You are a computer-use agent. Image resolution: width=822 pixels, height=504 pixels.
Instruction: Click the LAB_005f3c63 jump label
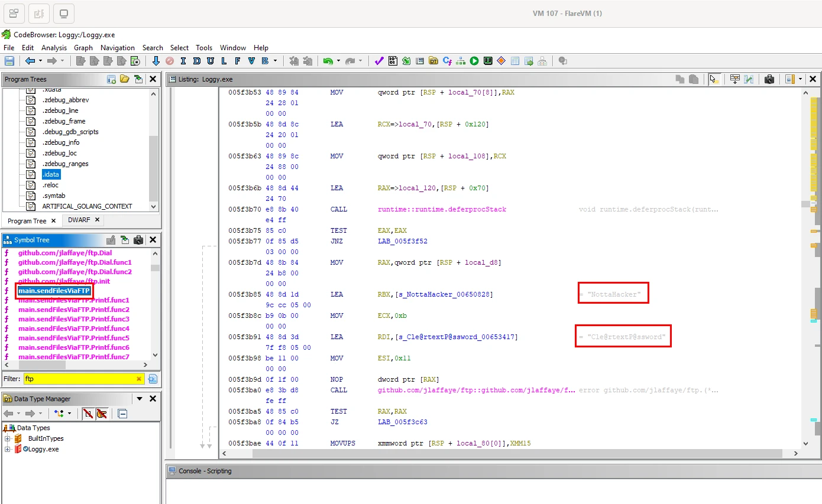(x=402, y=422)
